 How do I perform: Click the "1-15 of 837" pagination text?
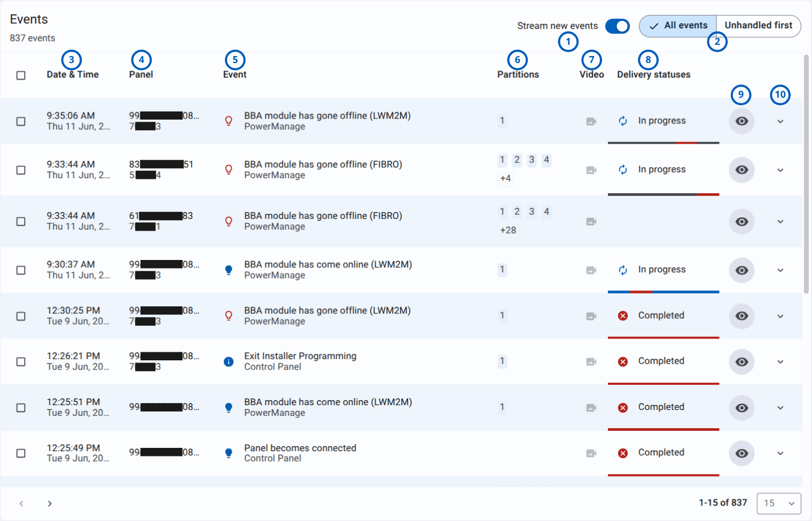click(x=723, y=503)
